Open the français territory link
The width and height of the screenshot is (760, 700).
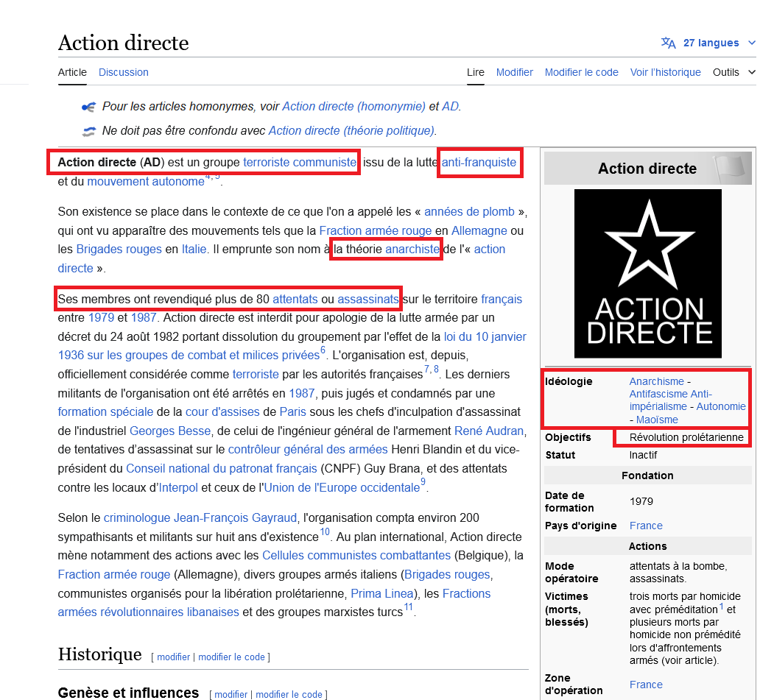(x=502, y=299)
